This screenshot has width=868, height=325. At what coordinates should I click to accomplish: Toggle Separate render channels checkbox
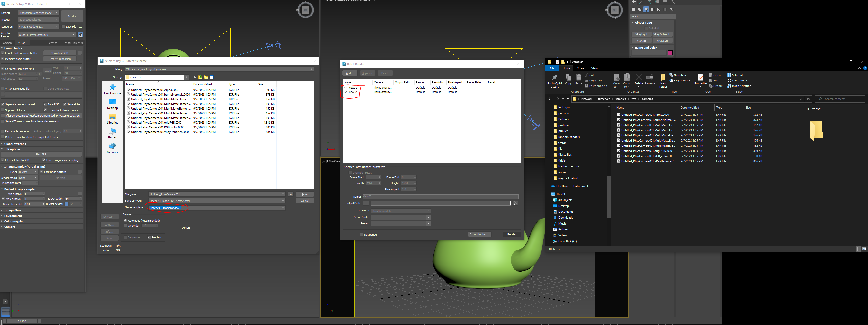pyautogui.click(x=3, y=104)
